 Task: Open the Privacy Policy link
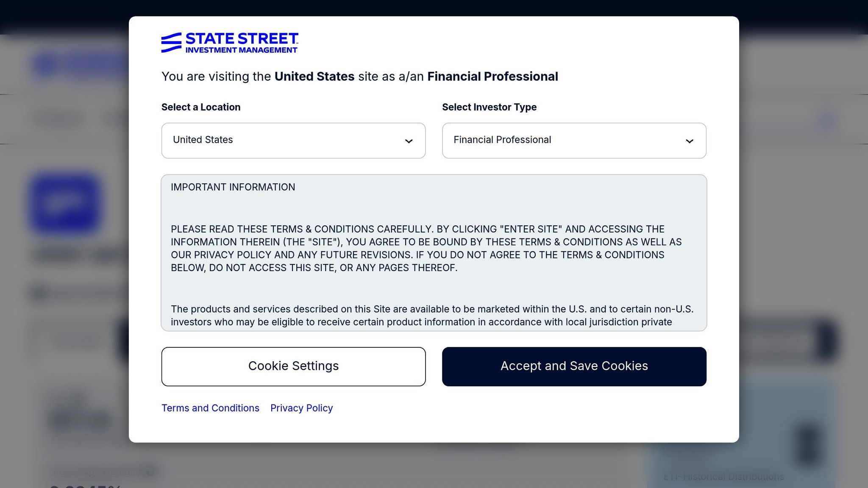click(301, 408)
